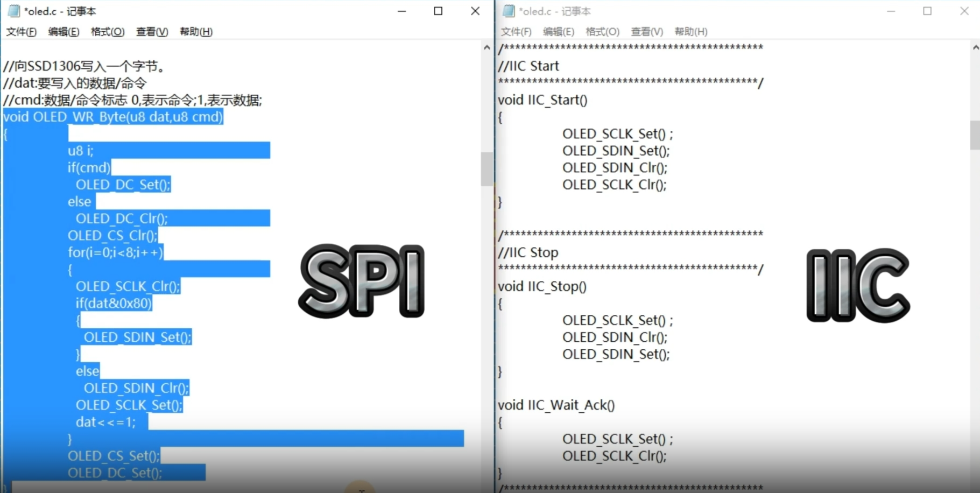The height and width of the screenshot is (493, 980).
Task: Click 'OLED_SDIN_Clr();' inside IIC_Start
Action: pos(615,167)
